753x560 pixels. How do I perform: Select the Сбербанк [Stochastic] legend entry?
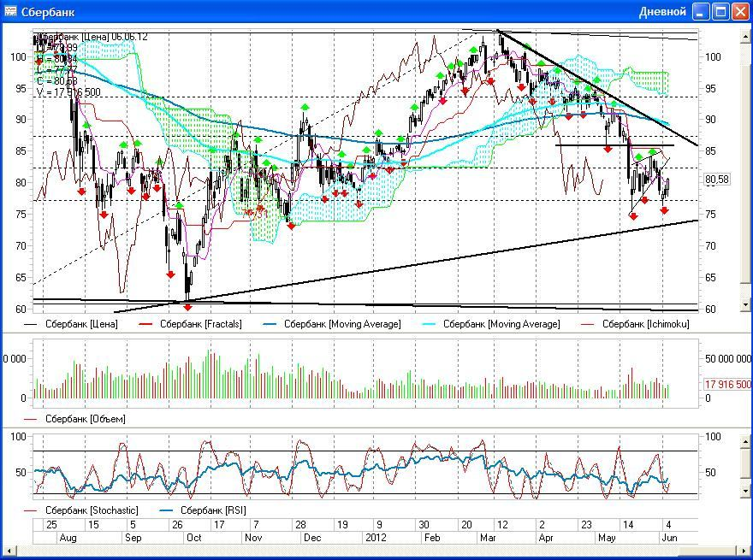click(x=80, y=510)
